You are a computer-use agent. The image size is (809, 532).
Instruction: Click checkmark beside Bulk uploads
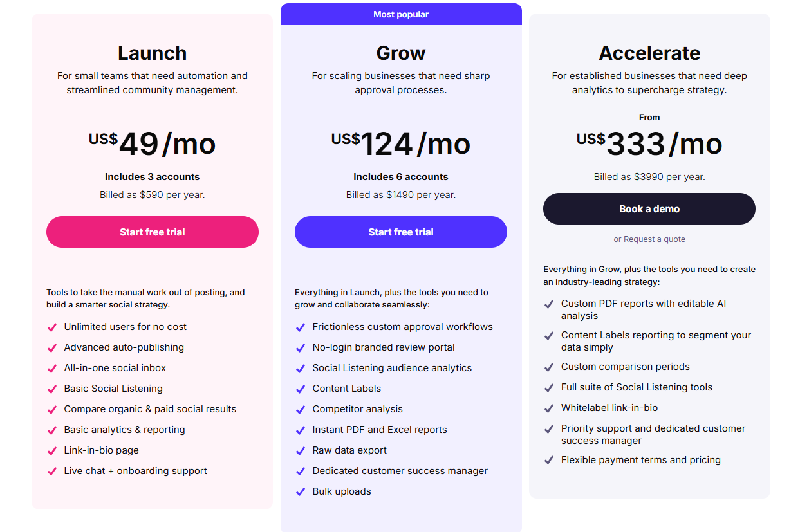coord(301,492)
